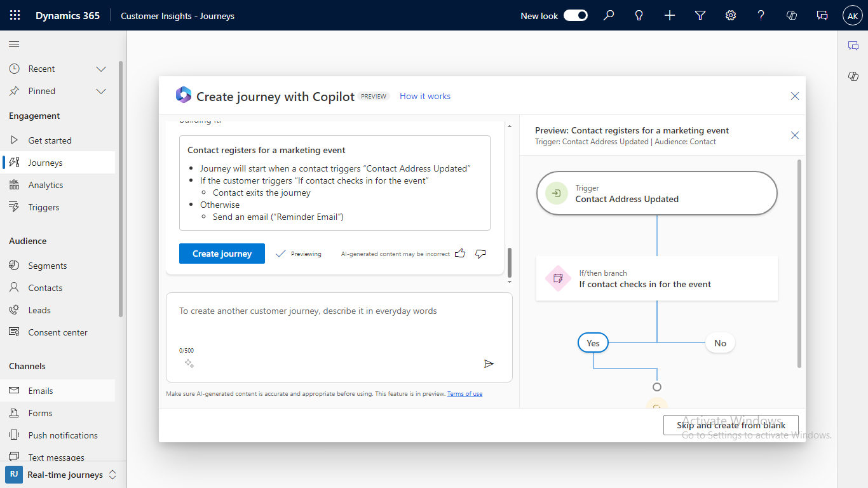Click the lightbulb ideas icon in the header
This screenshot has height=488, width=868.
[639, 15]
